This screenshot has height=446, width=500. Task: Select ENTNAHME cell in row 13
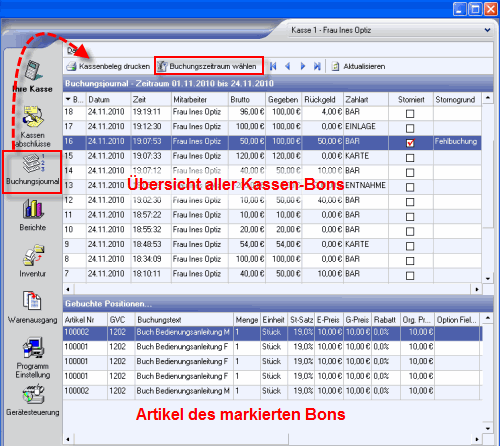click(366, 187)
